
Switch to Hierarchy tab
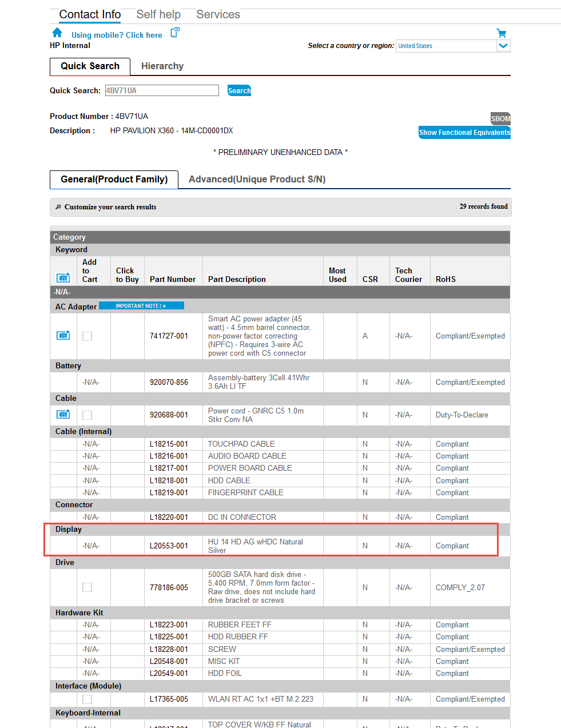162,66
